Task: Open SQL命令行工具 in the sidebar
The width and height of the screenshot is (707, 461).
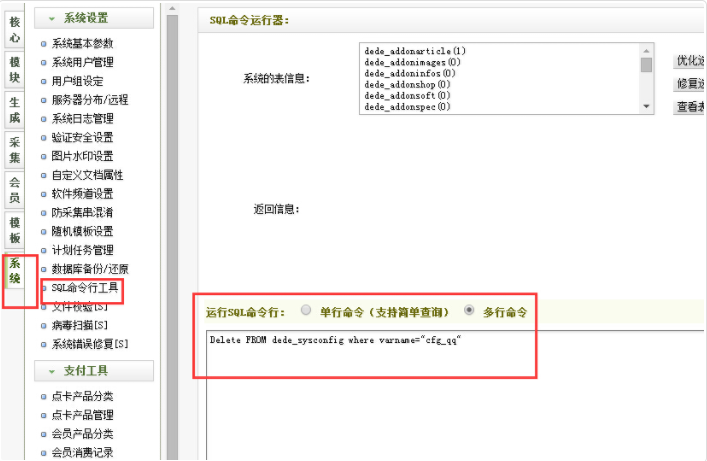Action: coord(84,288)
